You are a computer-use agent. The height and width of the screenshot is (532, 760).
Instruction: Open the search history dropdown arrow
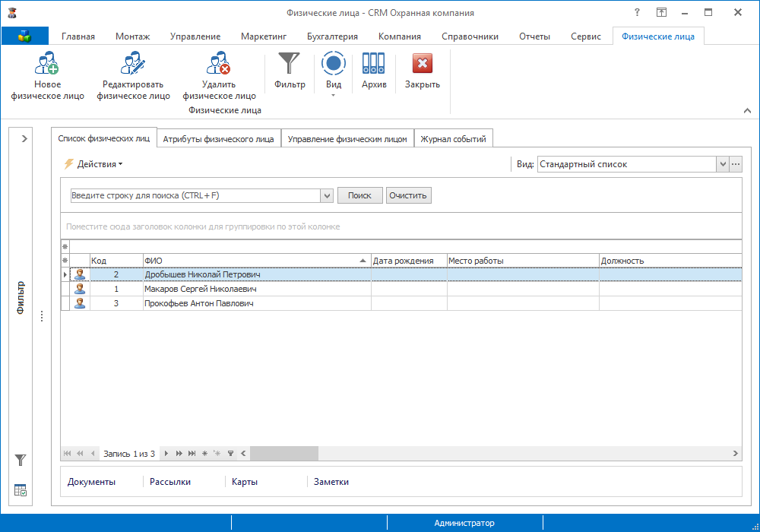point(327,196)
